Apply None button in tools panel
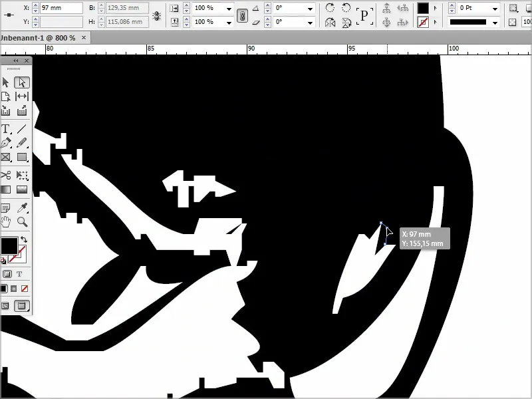This screenshot has height=399, width=532. click(25, 289)
